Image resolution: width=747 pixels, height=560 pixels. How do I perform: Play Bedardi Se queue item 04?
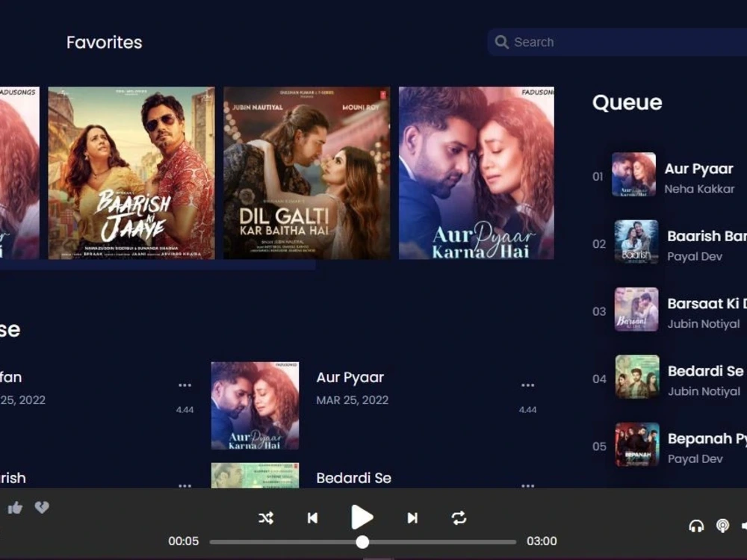[x=669, y=378]
